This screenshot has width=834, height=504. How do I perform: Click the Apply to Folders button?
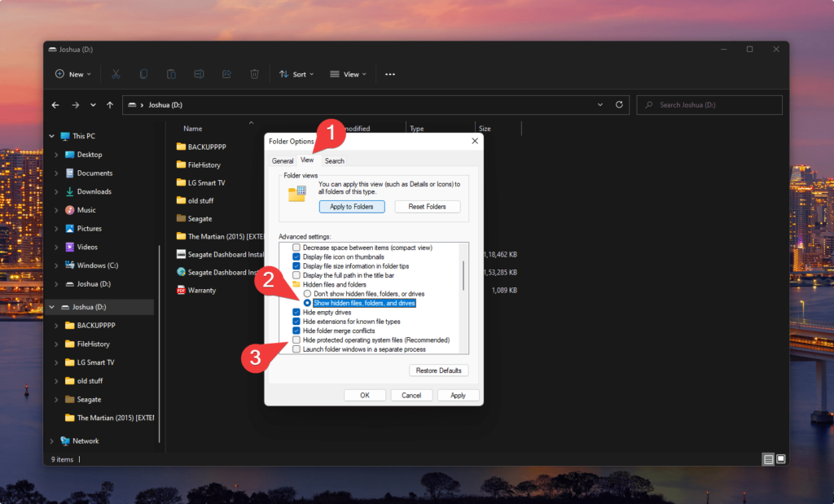352,207
